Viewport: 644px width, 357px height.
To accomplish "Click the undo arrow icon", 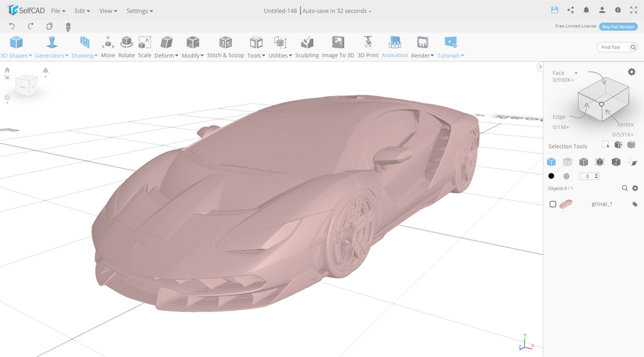I will (x=12, y=26).
